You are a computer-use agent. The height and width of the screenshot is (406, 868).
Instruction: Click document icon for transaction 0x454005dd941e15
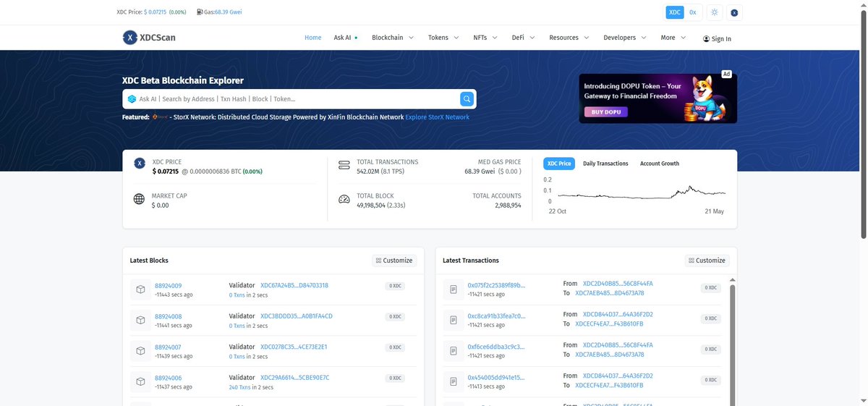coord(454,381)
